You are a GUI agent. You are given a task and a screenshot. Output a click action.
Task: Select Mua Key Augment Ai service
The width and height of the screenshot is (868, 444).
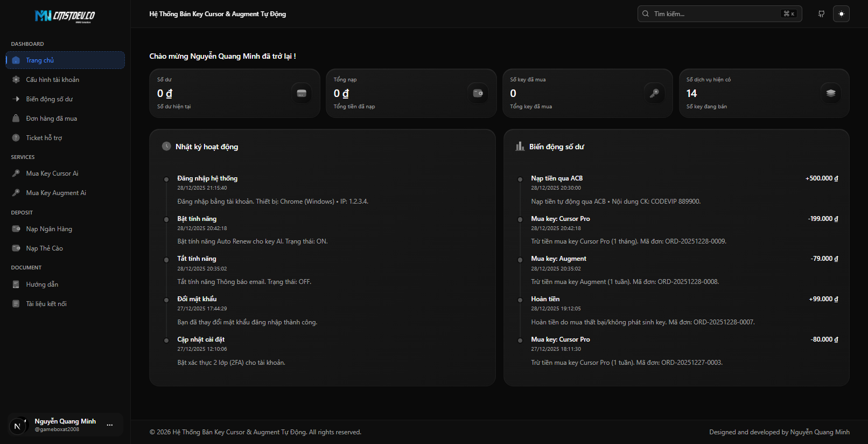[x=55, y=193]
